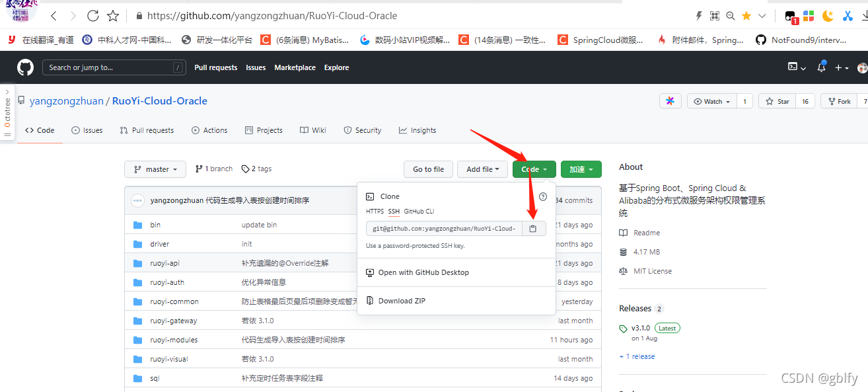Choose Open with GitHub Desktop

(x=417, y=272)
